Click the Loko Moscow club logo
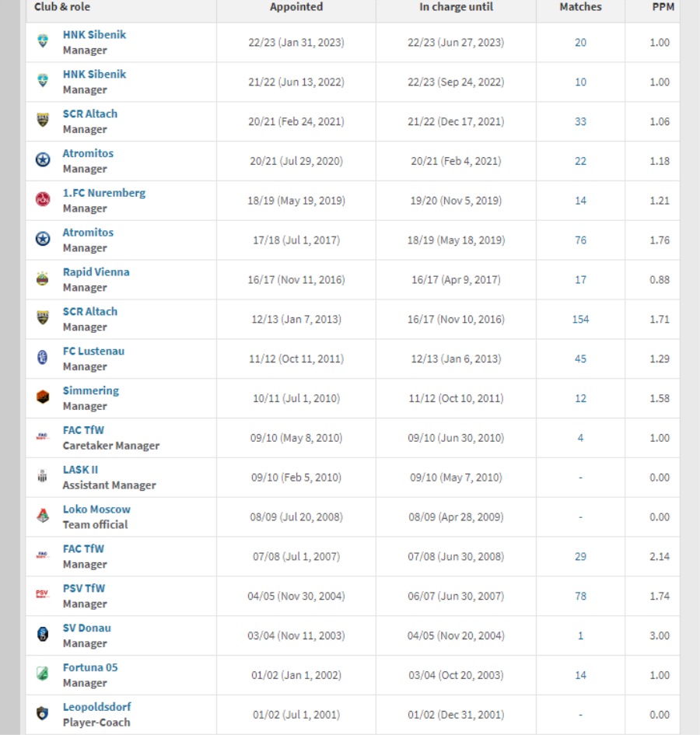Image resolution: width=700 pixels, height=735 pixels. click(x=43, y=516)
